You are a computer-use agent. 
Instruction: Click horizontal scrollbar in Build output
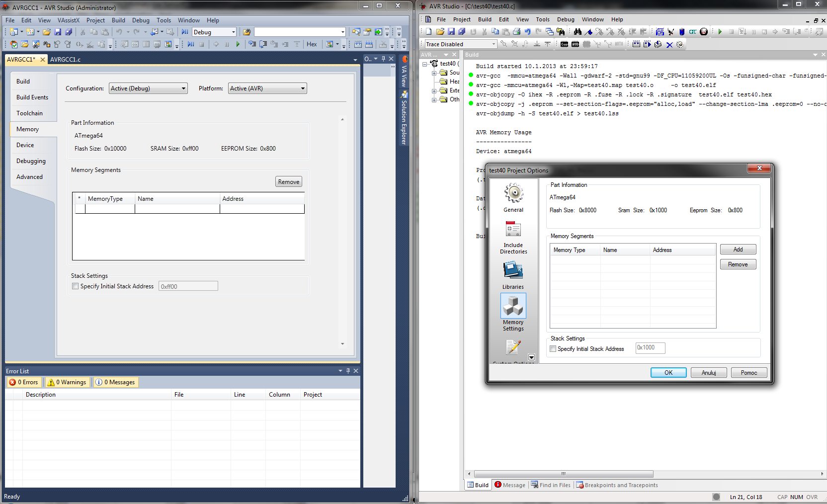coord(564,474)
